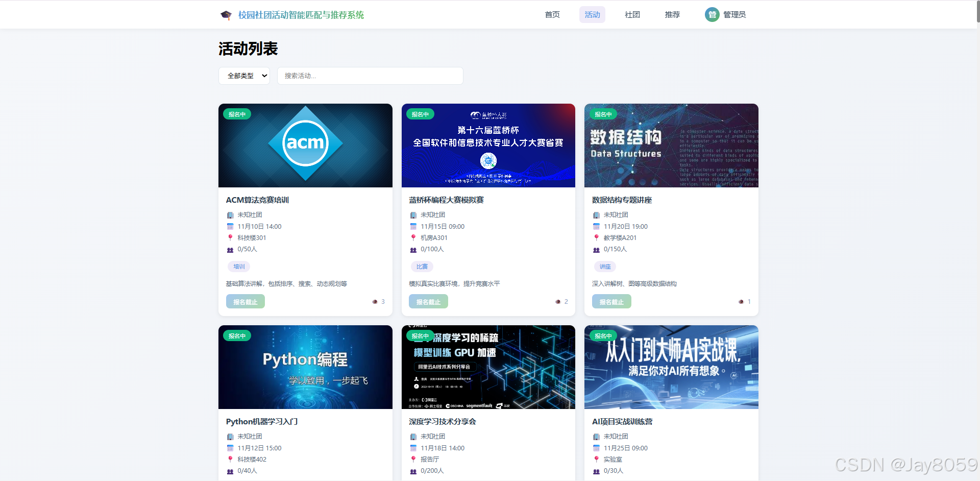This screenshot has height=481, width=980.
Task: Open the Python编程 cover image
Action: point(305,367)
